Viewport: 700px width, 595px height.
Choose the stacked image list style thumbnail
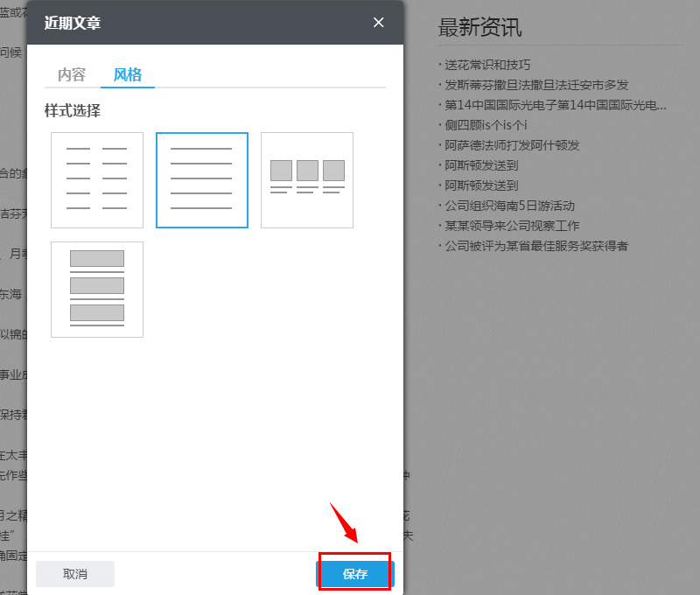[x=97, y=290]
